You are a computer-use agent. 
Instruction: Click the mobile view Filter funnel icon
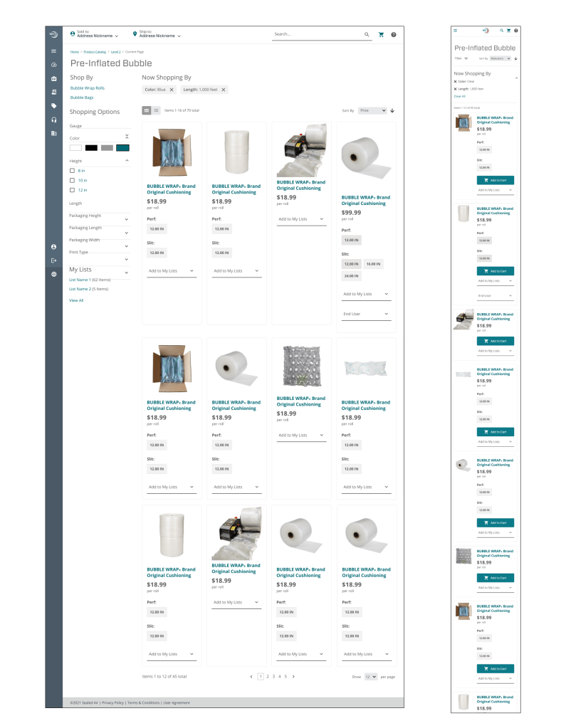click(468, 58)
